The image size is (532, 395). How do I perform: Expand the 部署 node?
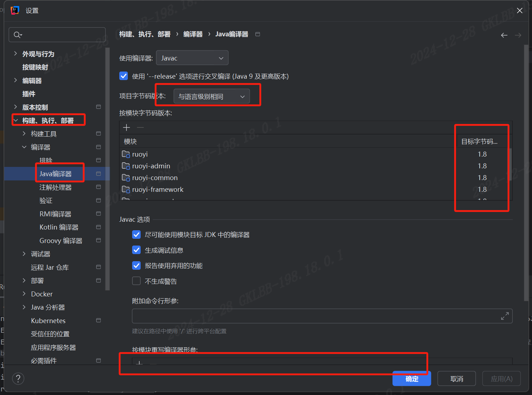pos(24,280)
